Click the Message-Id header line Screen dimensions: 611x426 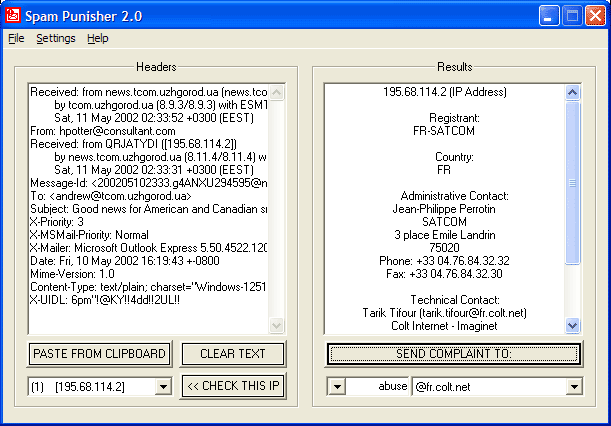click(148, 183)
